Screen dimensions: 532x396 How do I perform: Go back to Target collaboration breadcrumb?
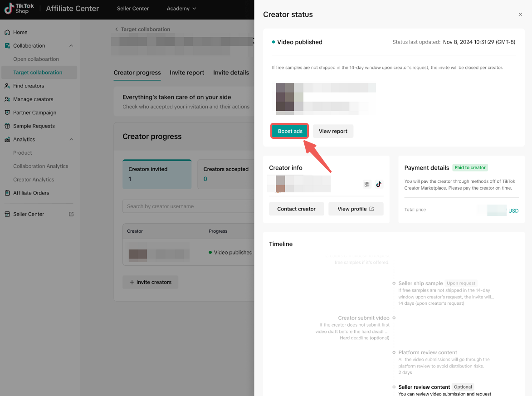click(x=142, y=29)
